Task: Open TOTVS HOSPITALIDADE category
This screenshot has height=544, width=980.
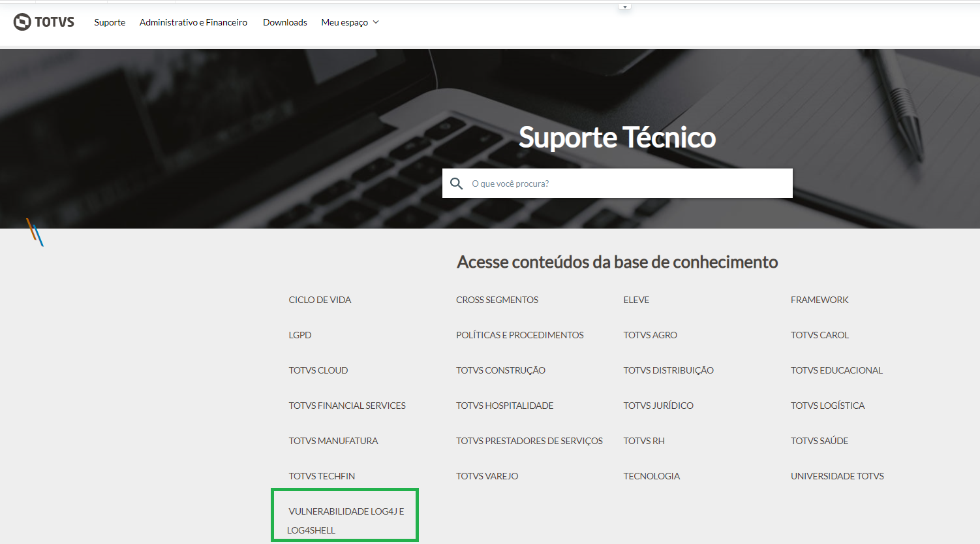Action: 504,406
